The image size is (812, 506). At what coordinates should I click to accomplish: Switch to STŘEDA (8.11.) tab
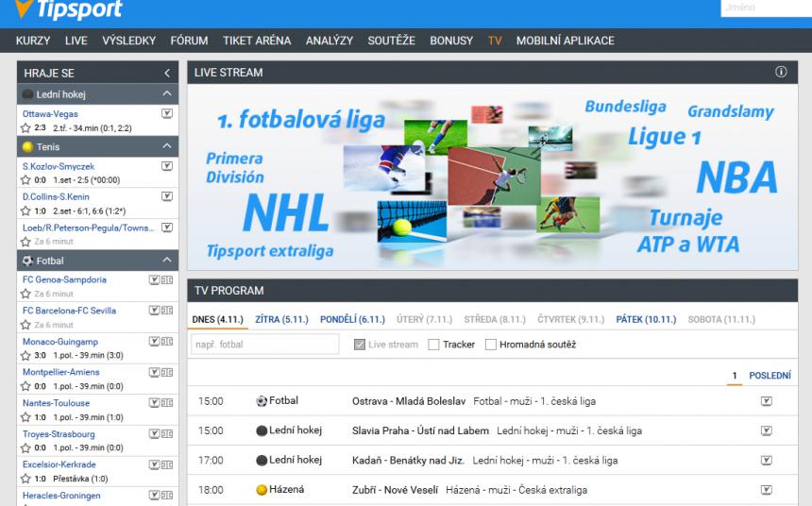495,319
